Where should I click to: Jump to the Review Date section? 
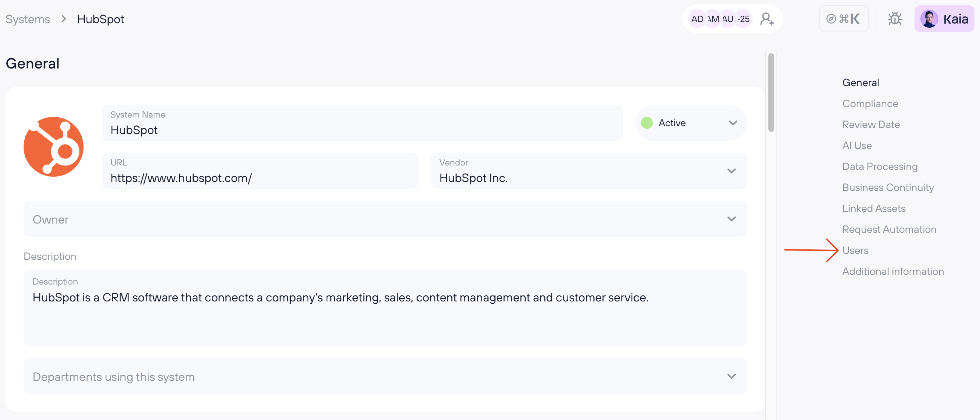click(x=871, y=124)
